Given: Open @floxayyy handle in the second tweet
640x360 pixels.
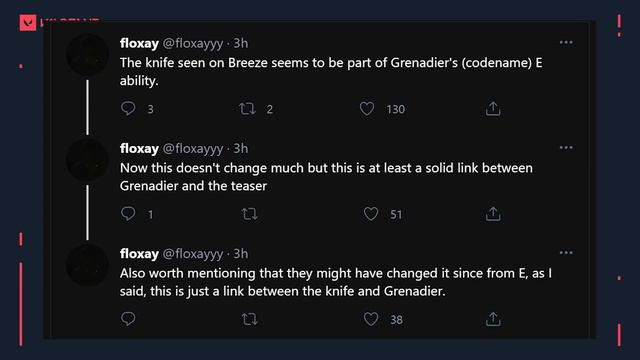Looking at the screenshot, I should pos(193,149).
